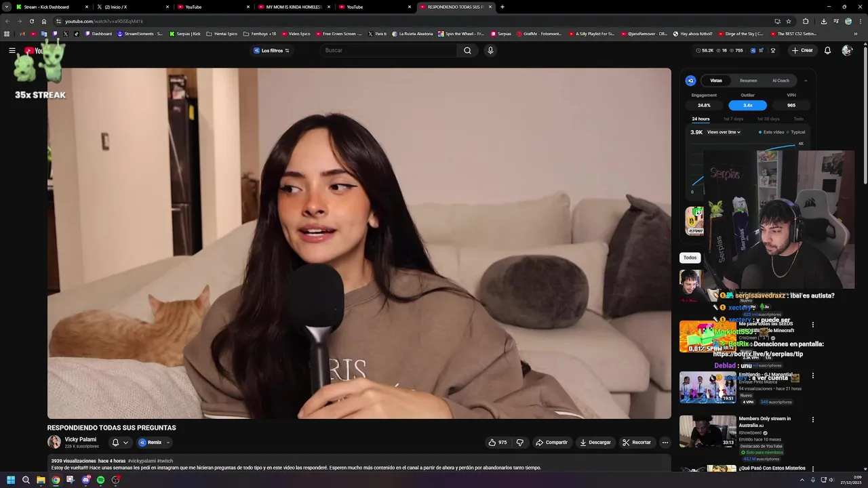This screenshot has width=868, height=488.
Task: Open Chrome from the taskbar
Action: tap(56, 480)
